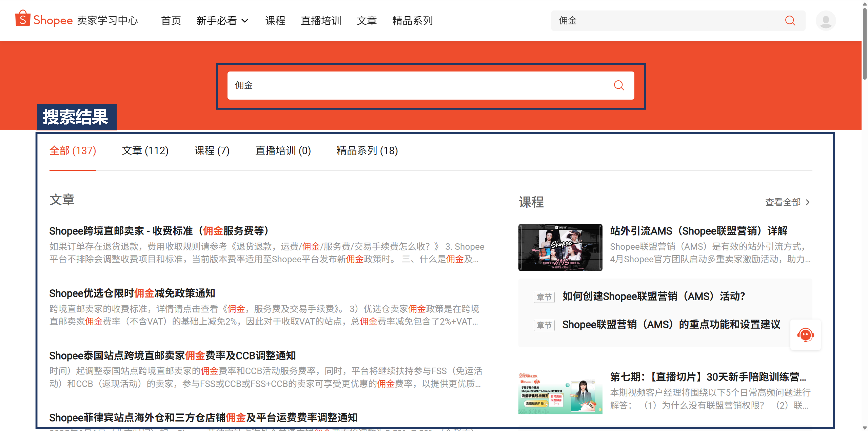Screen dimensions: 868x431
Task: Open 精品系列 in the top navigation
Action: [412, 20]
